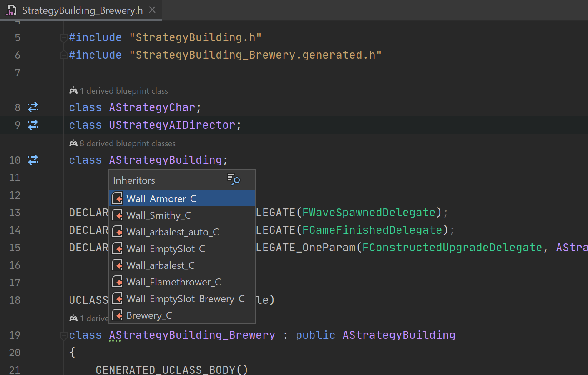Select Wall_Armorer_C in the Inheritors list
The width and height of the screenshot is (588, 375).
(182, 198)
